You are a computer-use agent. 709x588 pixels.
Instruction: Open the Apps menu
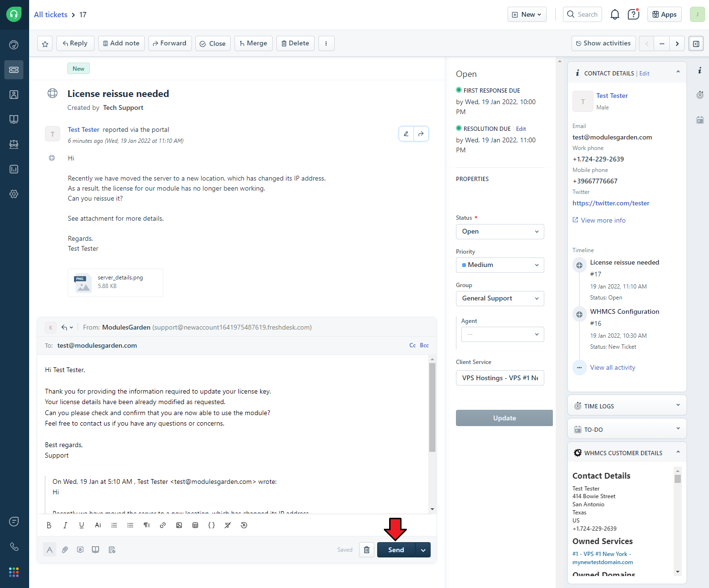[665, 14]
